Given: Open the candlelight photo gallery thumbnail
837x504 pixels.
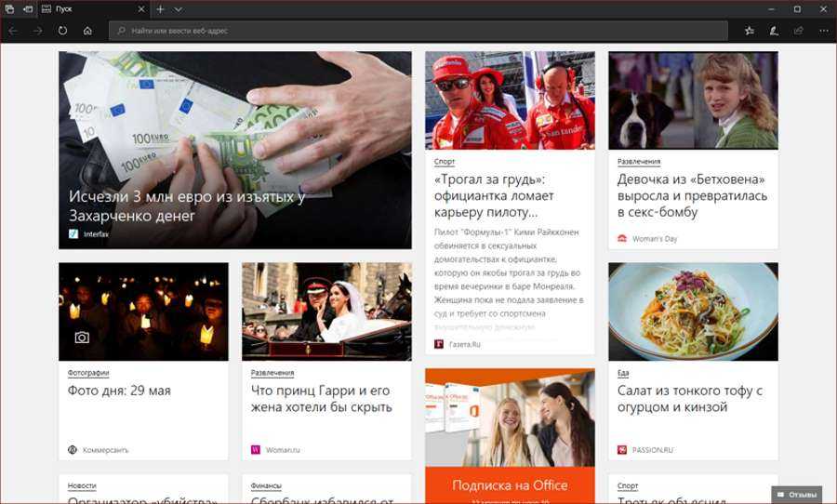Looking at the screenshot, I should pyautogui.click(x=143, y=312).
